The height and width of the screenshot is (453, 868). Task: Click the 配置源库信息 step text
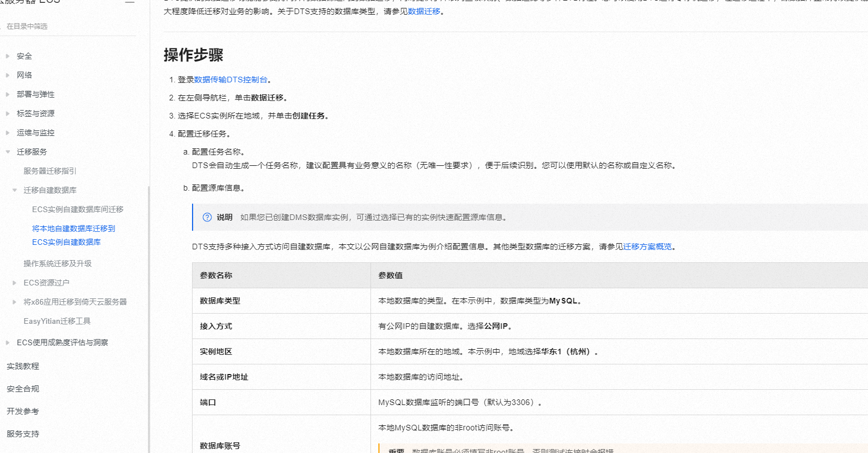[x=218, y=188]
